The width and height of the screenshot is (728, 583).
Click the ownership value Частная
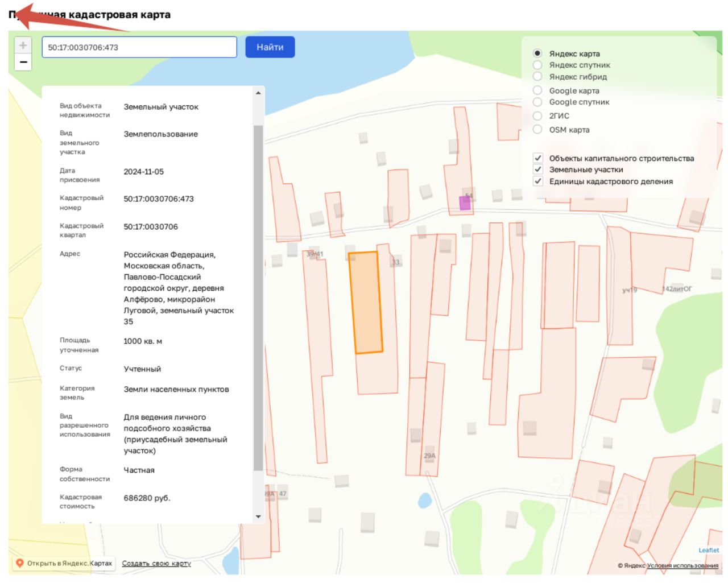point(139,470)
